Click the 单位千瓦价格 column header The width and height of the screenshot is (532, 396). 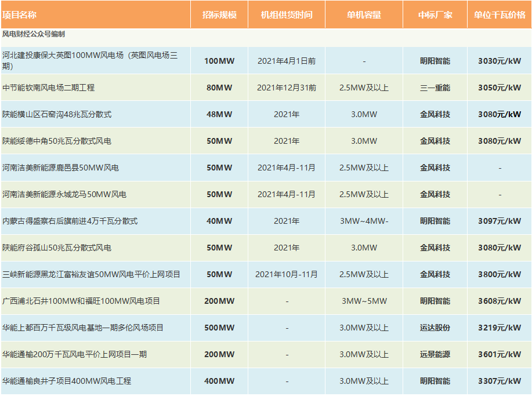[500, 15]
